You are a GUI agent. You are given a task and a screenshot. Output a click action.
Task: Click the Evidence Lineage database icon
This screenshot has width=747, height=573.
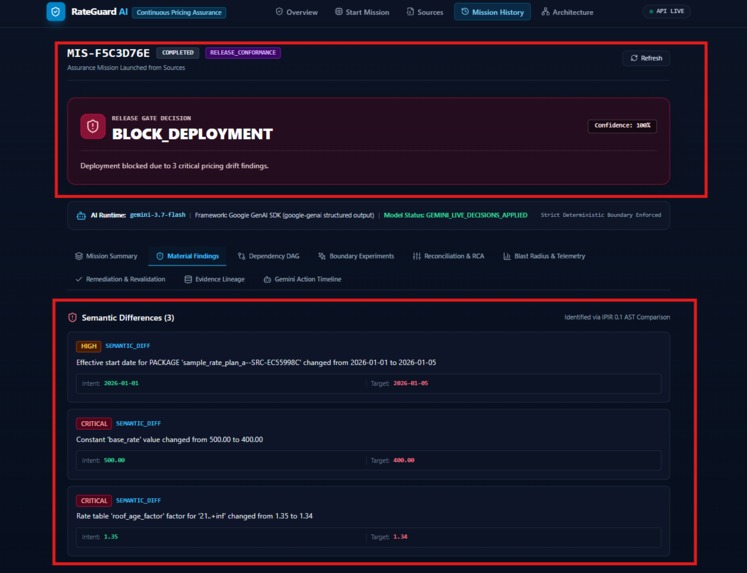188,279
